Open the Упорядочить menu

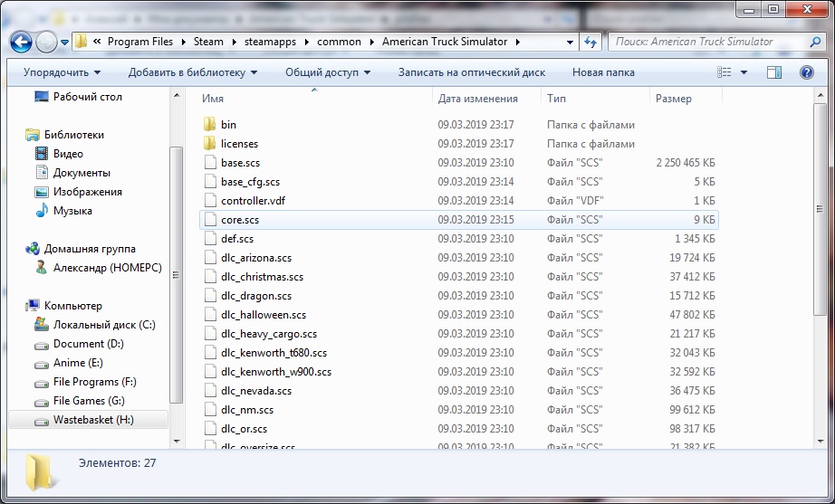[x=62, y=72]
